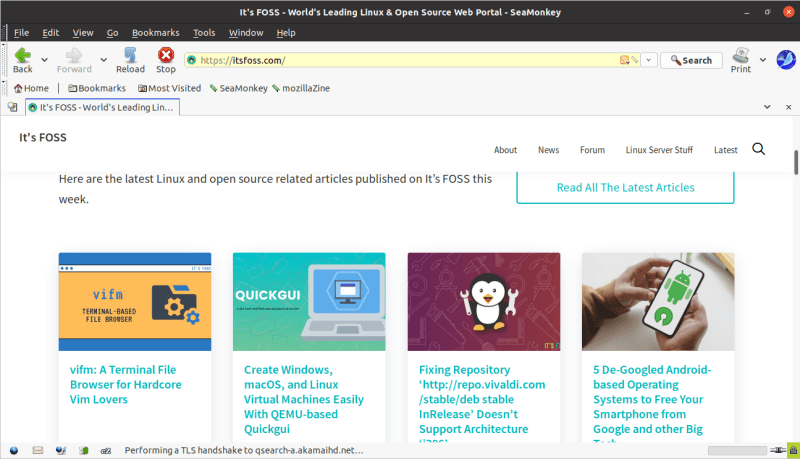
Task: Click the SeaMonkey throbber logo
Action: (x=786, y=60)
